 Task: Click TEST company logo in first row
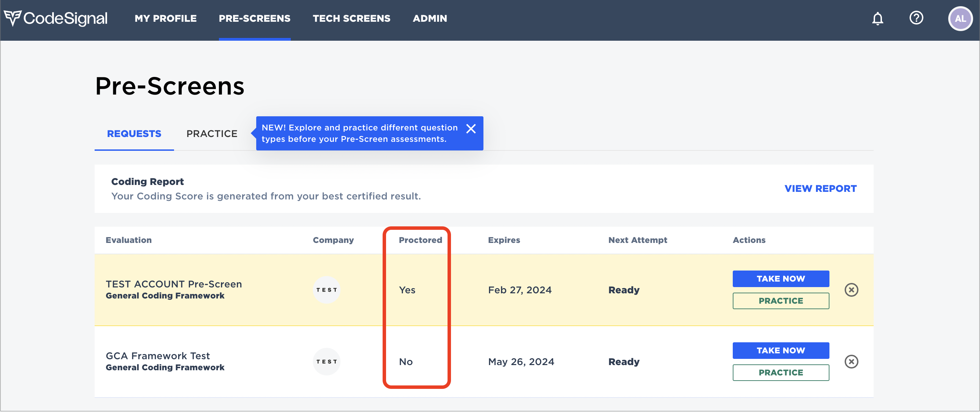tap(326, 290)
